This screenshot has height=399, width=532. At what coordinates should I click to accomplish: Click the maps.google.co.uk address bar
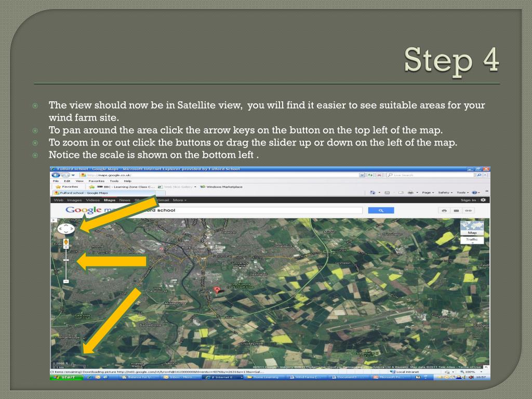point(219,175)
